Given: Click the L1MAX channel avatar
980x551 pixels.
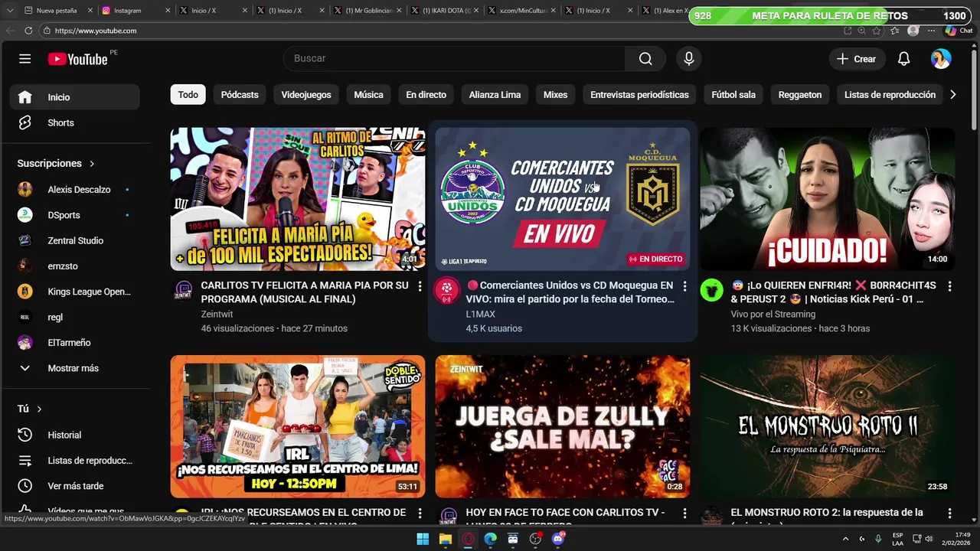Looking at the screenshot, I should [x=446, y=290].
